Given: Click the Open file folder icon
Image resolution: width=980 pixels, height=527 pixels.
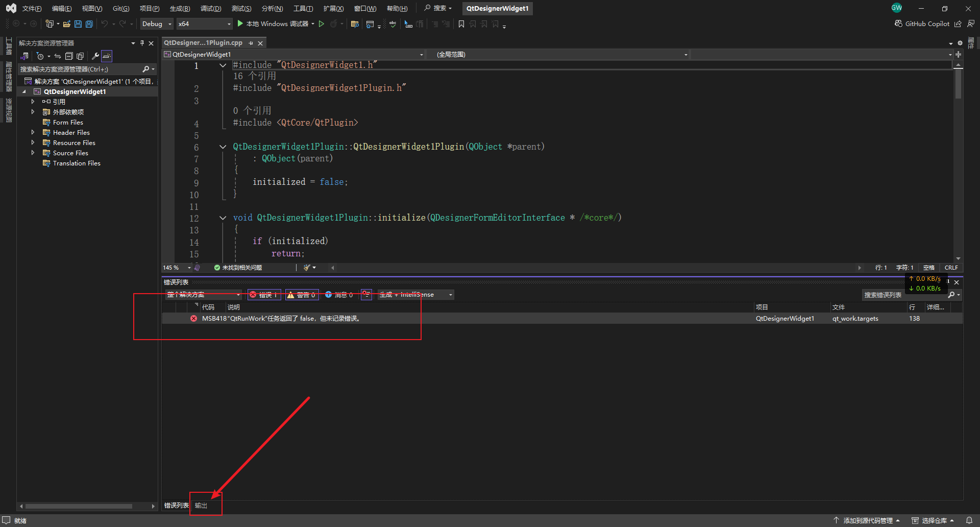Looking at the screenshot, I should pyautogui.click(x=66, y=24).
